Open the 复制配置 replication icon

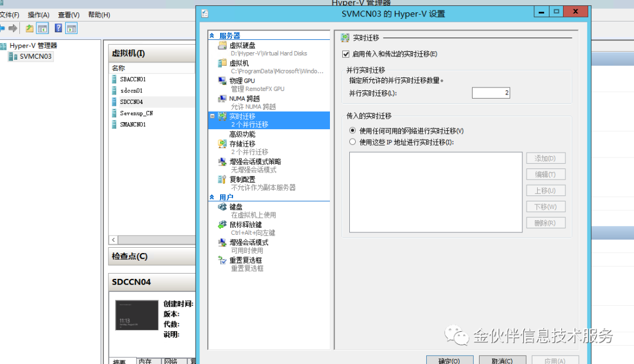pos(222,179)
